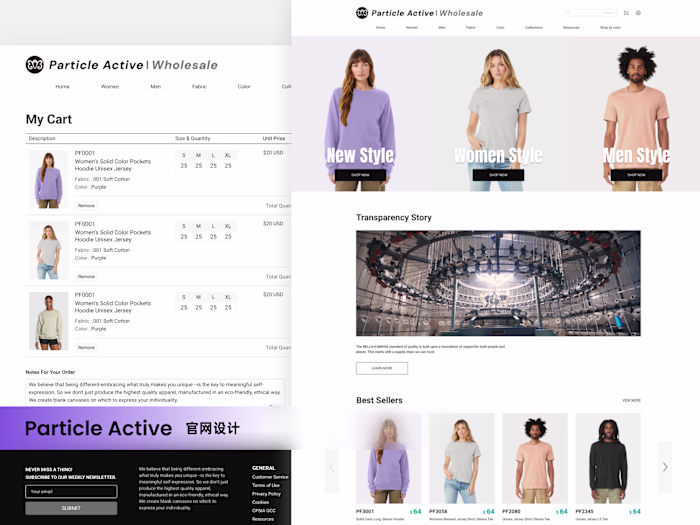Go to previous Best Sellers with left chevron
The image size is (700, 525).
click(x=332, y=467)
